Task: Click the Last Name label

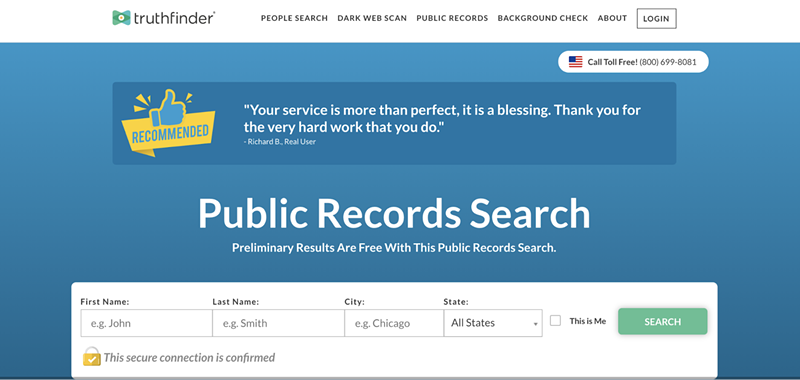Action: 236,302
